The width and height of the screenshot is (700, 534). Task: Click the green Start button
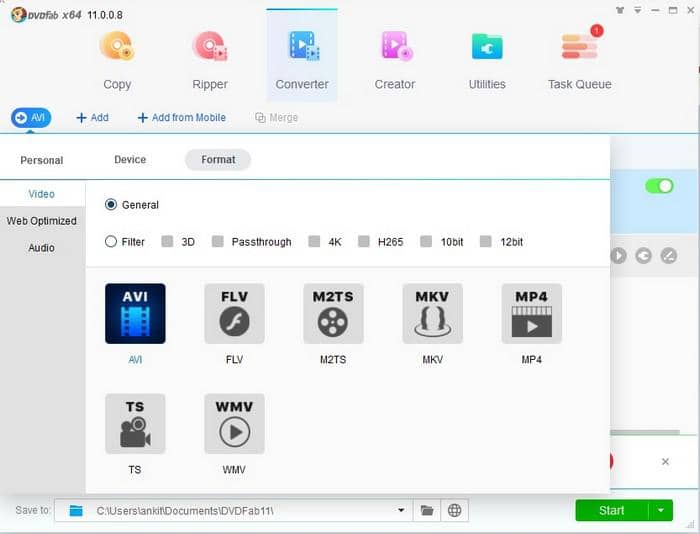(611, 510)
